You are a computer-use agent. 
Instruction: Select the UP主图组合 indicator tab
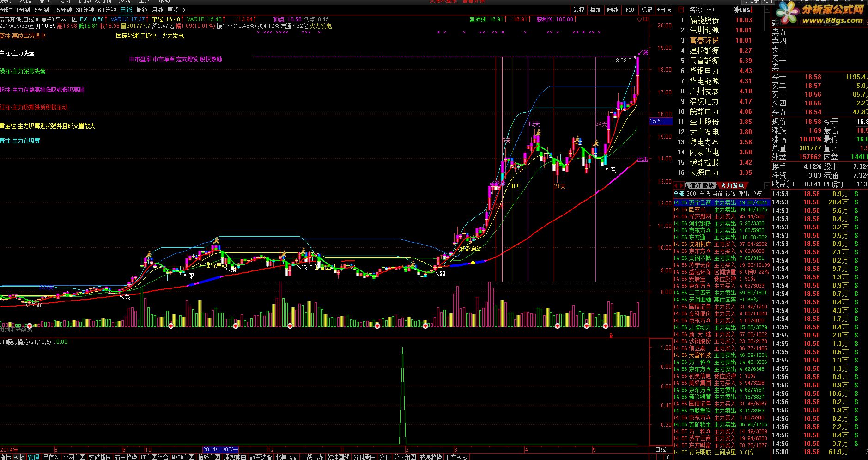click(x=154, y=457)
